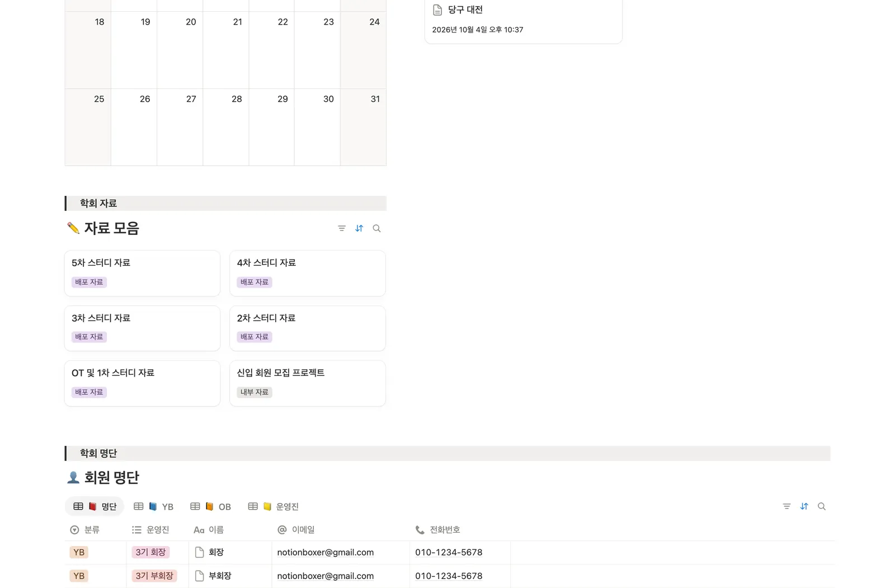Click the 내부 자료 tag
This screenshot has height=588, width=895.
click(255, 392)
